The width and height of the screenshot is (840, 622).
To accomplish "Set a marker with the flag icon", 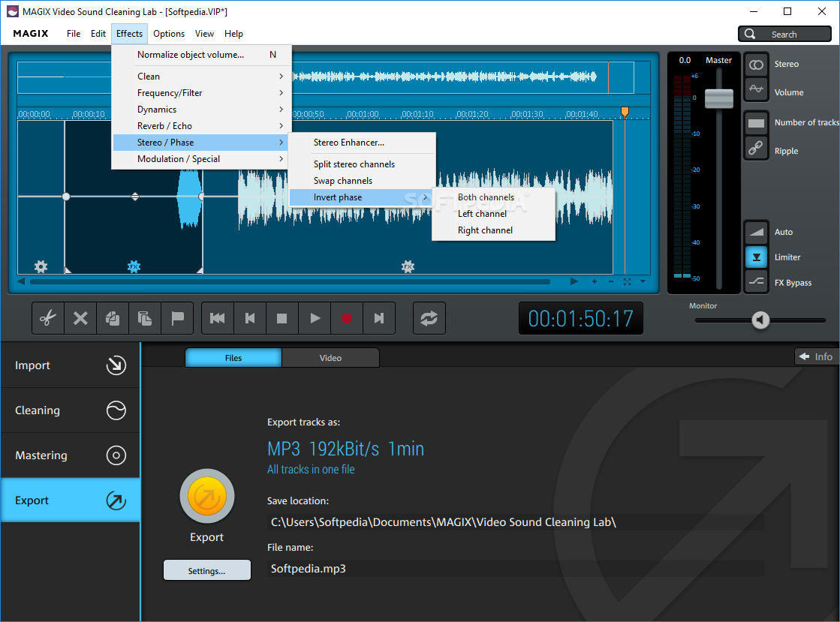I will [x=177, y=318].
